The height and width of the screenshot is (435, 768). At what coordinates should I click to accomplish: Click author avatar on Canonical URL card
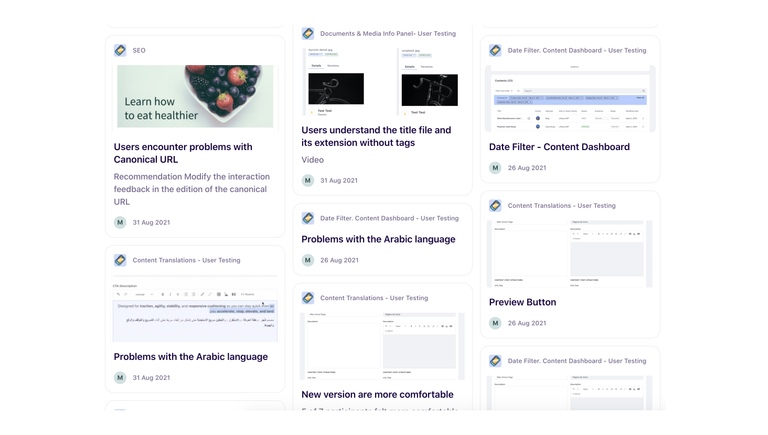click(120, 223)
